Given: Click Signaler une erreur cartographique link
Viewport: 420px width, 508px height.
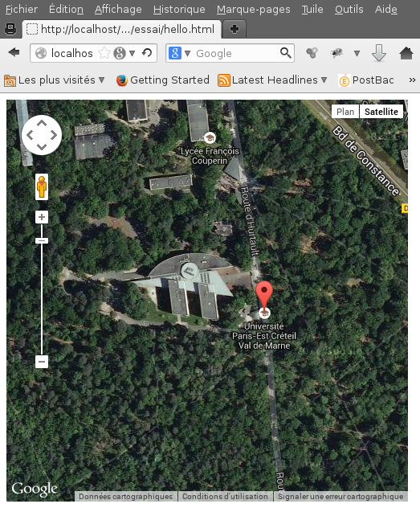Looking at the screenshot, I should (x=340, y=496).
